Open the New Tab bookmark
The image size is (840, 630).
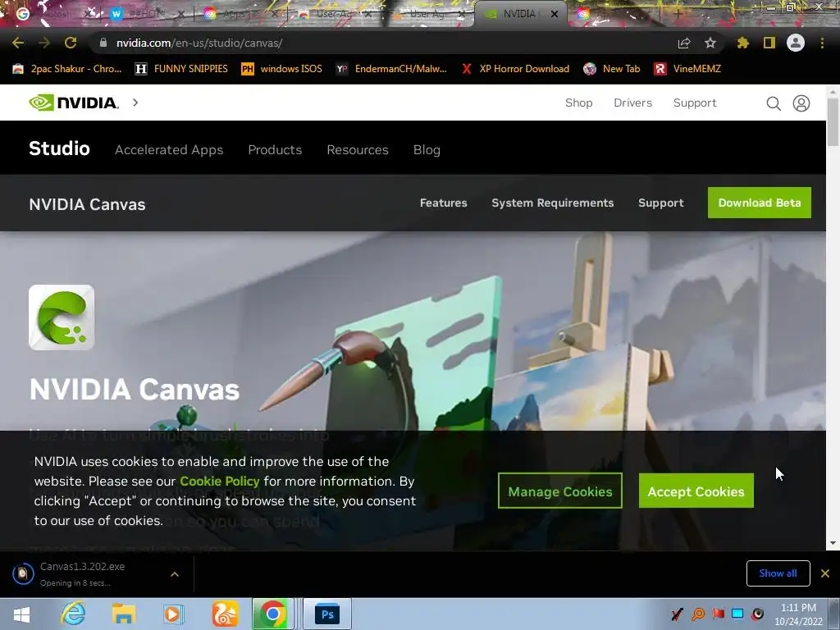coord(611,69)
